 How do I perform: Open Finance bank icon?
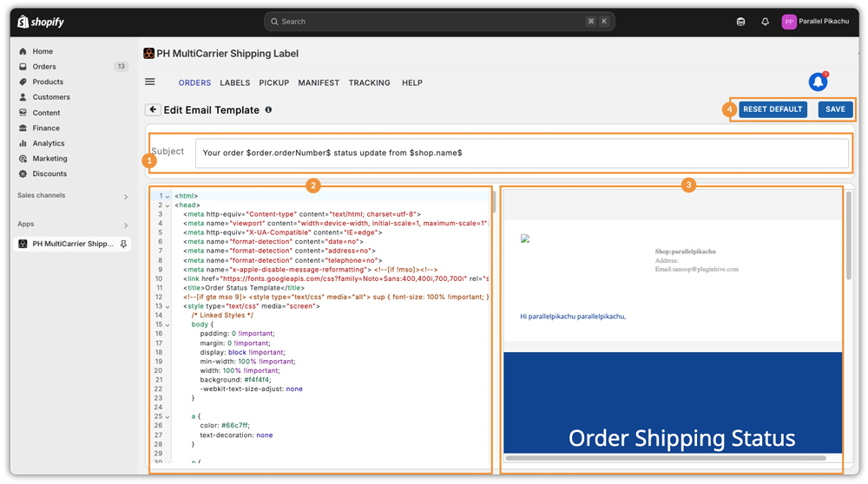click(23, 128)
